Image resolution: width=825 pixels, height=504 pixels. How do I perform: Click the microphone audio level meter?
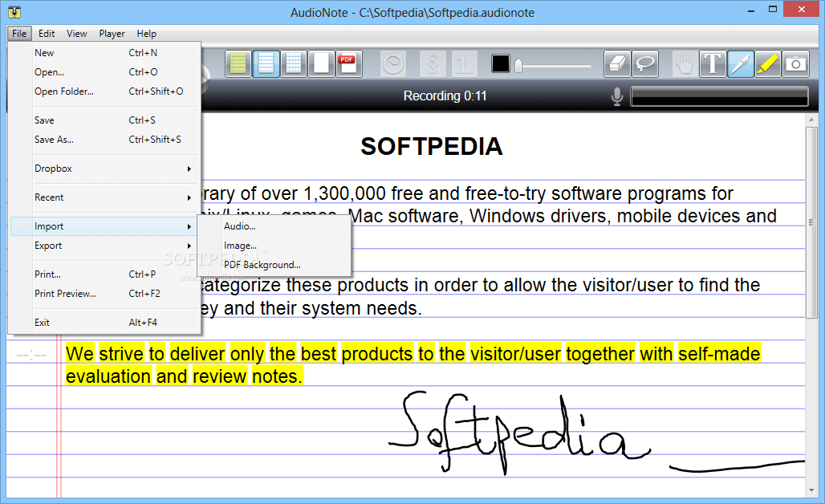point(719,96)
